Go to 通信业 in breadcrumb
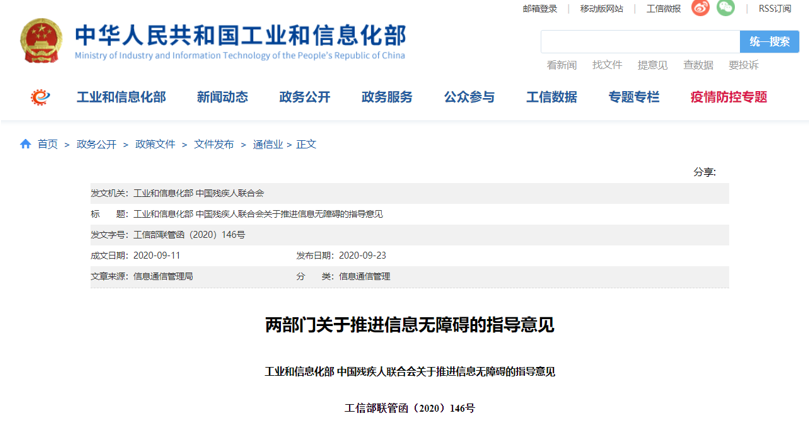 click(x=268, y=144)
